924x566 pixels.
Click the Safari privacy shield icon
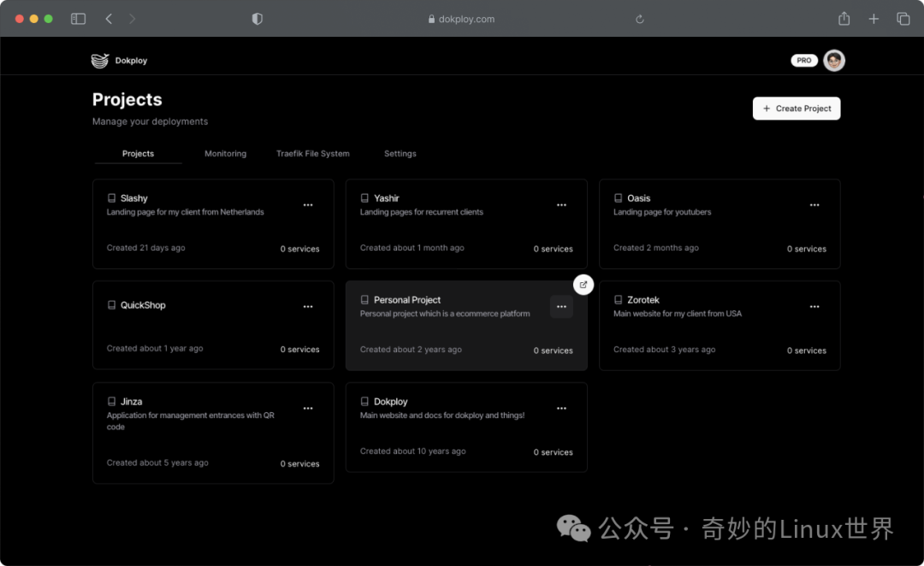(x=257, y=19)
